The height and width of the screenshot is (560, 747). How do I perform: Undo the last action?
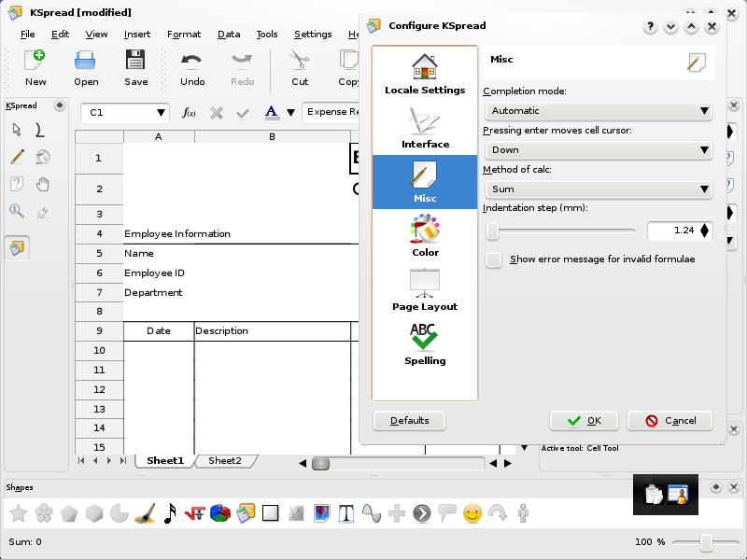192,68
